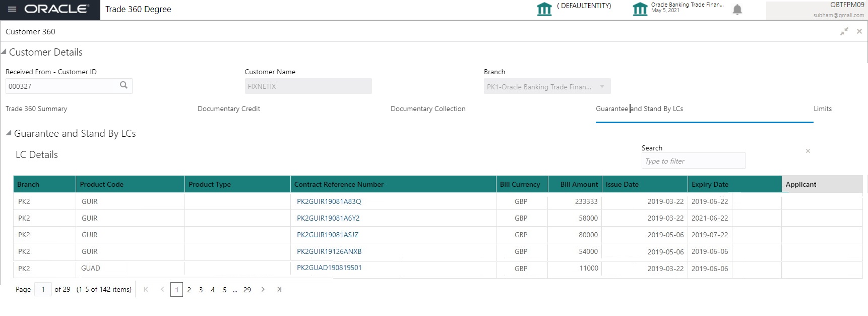Jump to the last page of results
The height and width of the screenshot is (316, 868).
click(279, 289)
